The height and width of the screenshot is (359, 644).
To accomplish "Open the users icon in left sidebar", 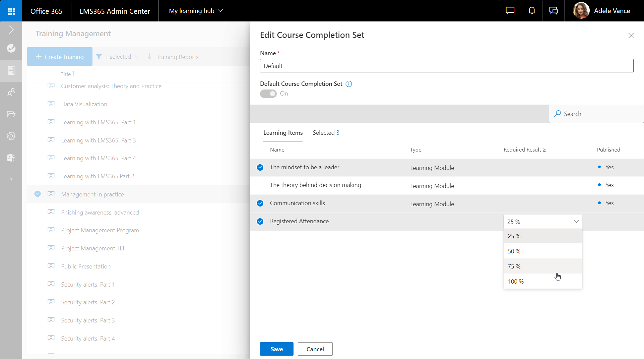I will tap(11, 92).
